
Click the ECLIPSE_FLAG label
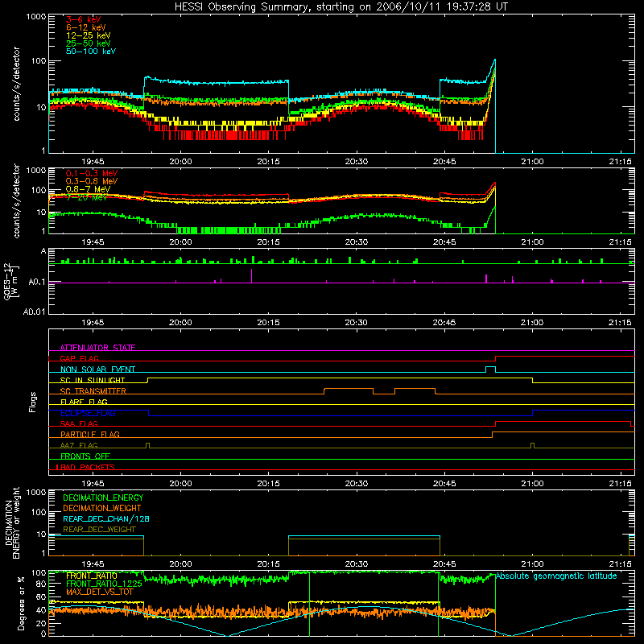tap(88, 413)
